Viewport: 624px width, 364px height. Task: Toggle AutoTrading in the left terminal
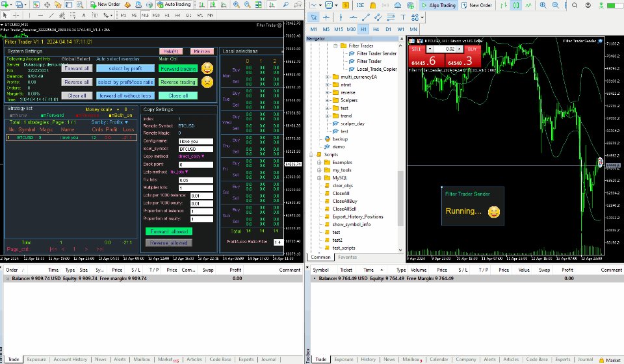tap(174, 5)
